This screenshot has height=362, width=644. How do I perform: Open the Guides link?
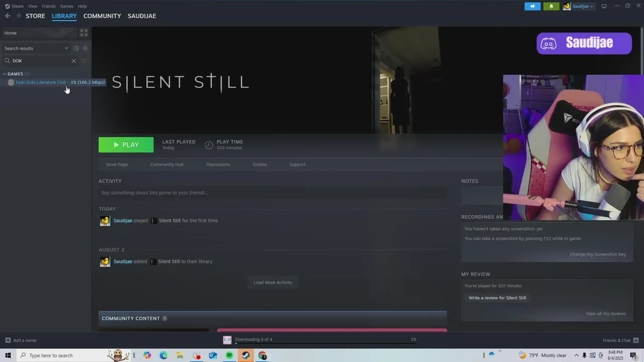[x=260, y=164]
